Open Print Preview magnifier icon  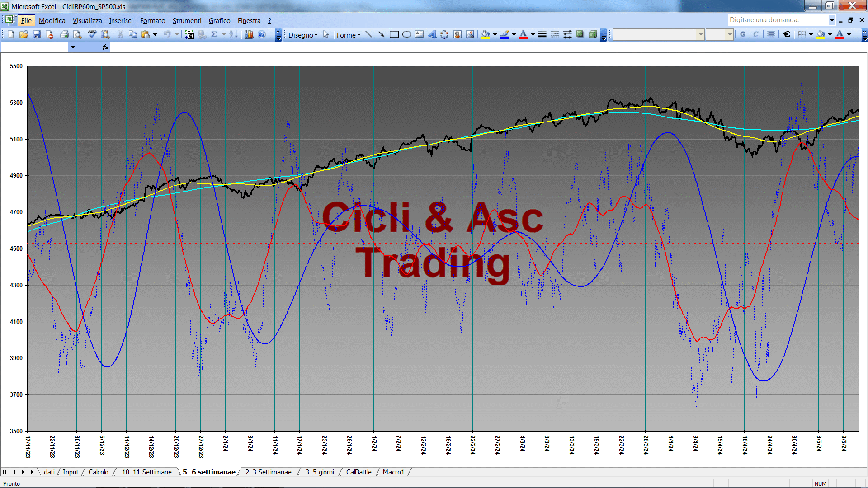pyautogui.click(x=77, y=34)
